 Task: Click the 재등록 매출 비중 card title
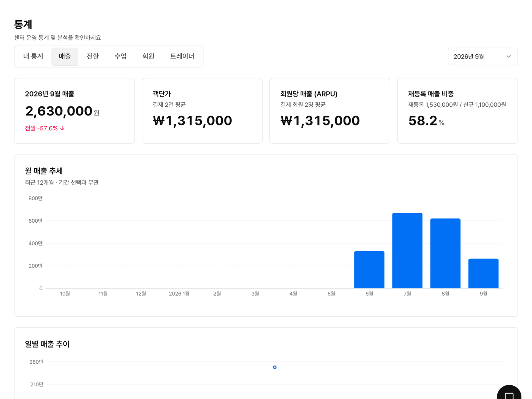(x=431, y=94)
